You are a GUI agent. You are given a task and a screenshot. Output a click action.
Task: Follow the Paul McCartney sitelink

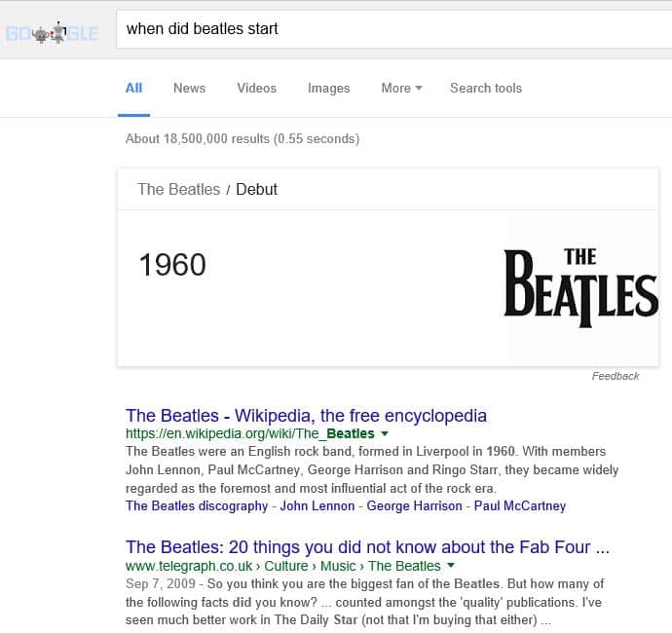pyautogui.click(x=520, y=505)
